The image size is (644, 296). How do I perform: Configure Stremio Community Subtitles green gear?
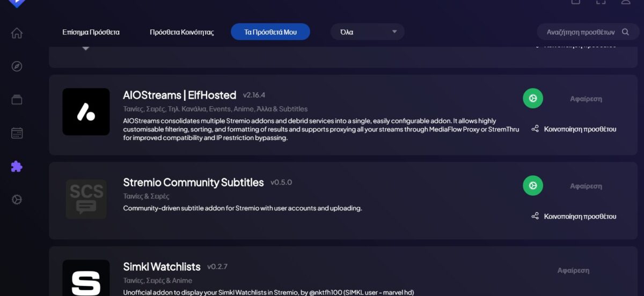click(x=533, y=186)
